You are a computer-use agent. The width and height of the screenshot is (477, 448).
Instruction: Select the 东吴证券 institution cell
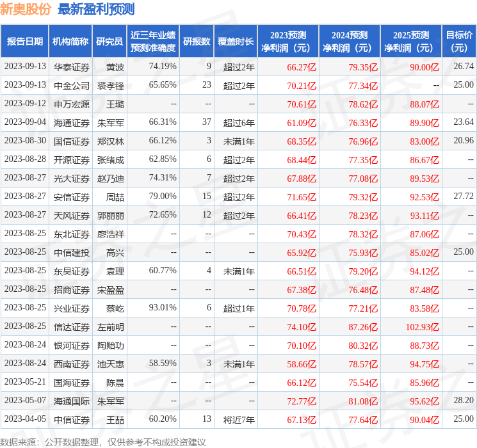[72, 271]
